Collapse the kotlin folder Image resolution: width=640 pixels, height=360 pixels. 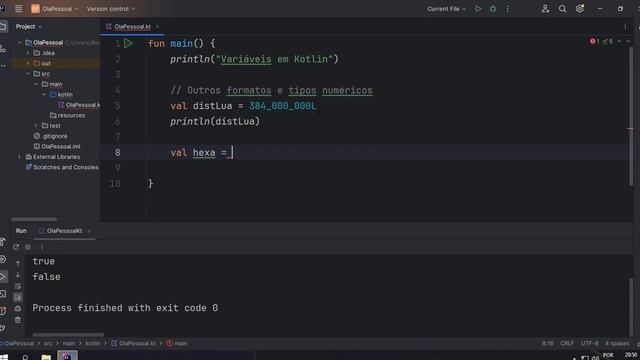(x=44, y=94)
